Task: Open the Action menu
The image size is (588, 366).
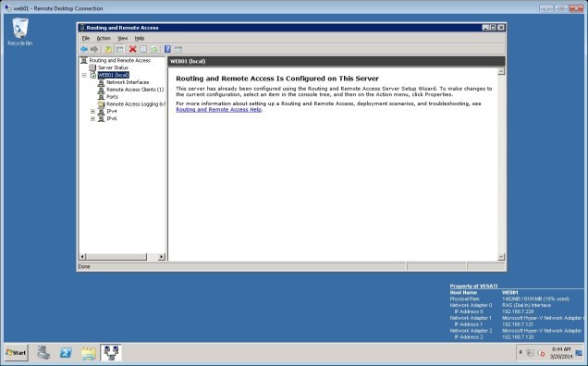Action: [104, 38]
